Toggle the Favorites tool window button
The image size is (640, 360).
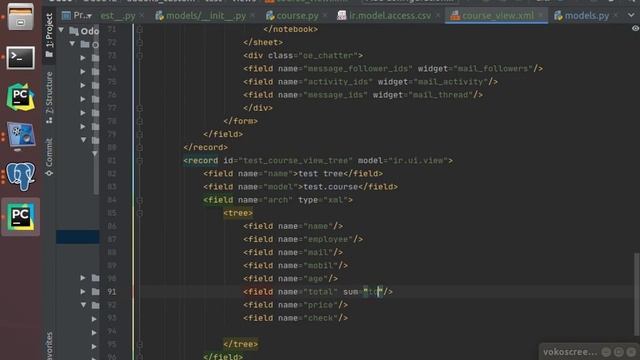[x=49, y=345]
